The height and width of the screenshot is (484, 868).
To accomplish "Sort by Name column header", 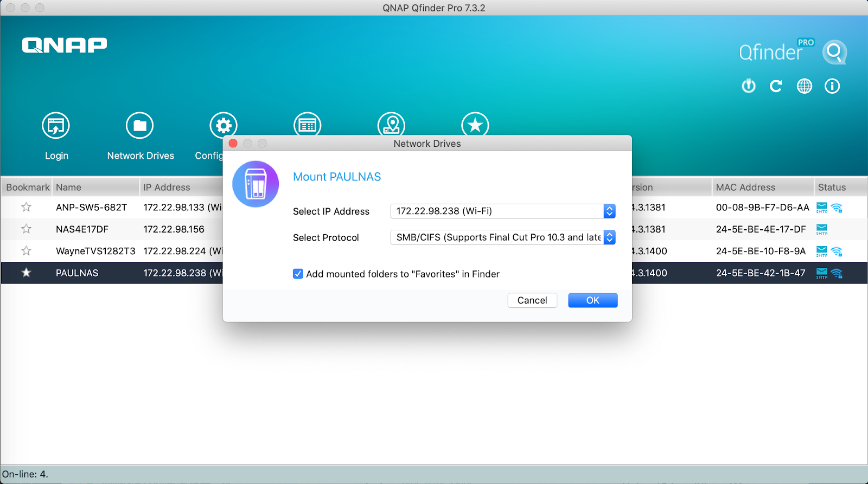I will [95, 187].
